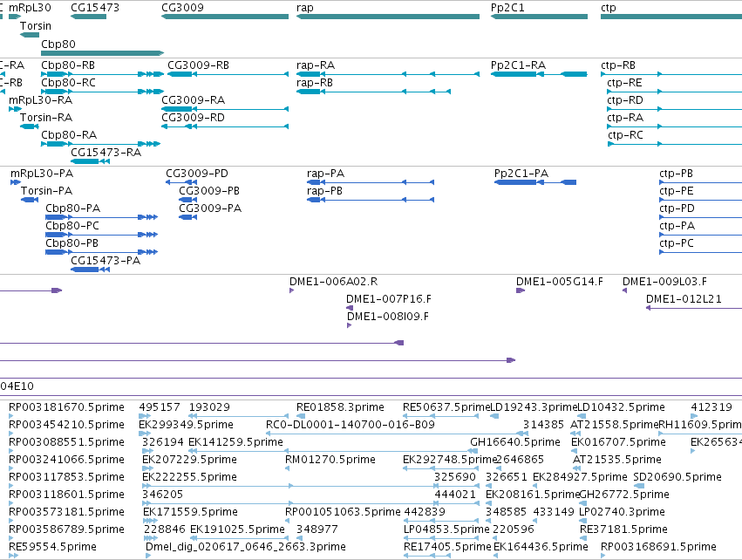Select transcript Pp2C1-RA
The height and width of the screenshot is (560, 742).
point(539,74)
